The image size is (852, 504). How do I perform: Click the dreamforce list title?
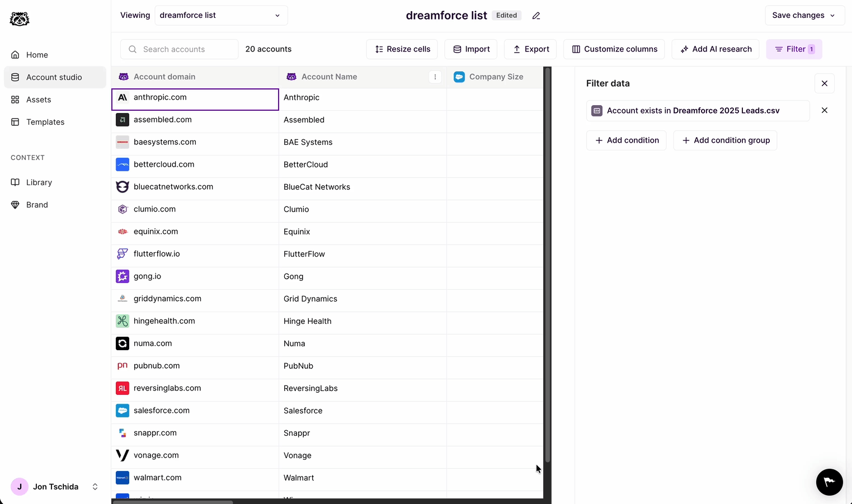(x=446, y=16)
